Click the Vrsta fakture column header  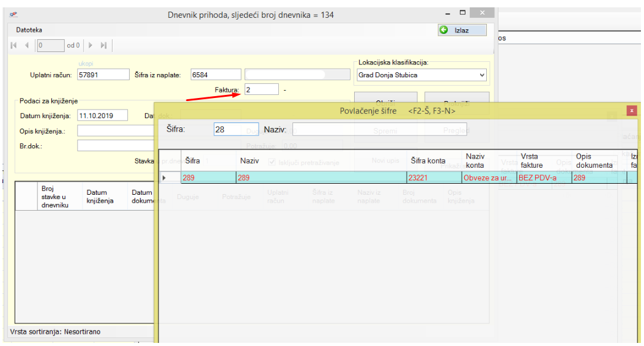click(531, 160)
